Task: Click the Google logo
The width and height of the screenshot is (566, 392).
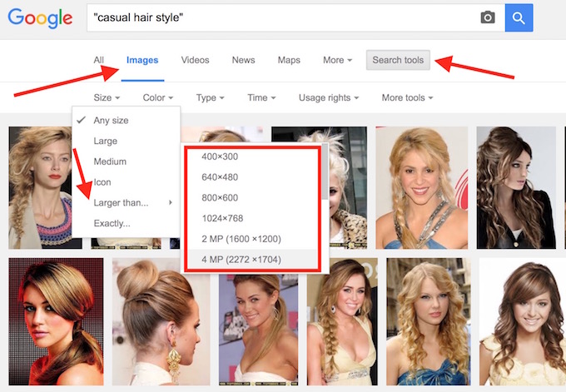Action: point(38,18)
